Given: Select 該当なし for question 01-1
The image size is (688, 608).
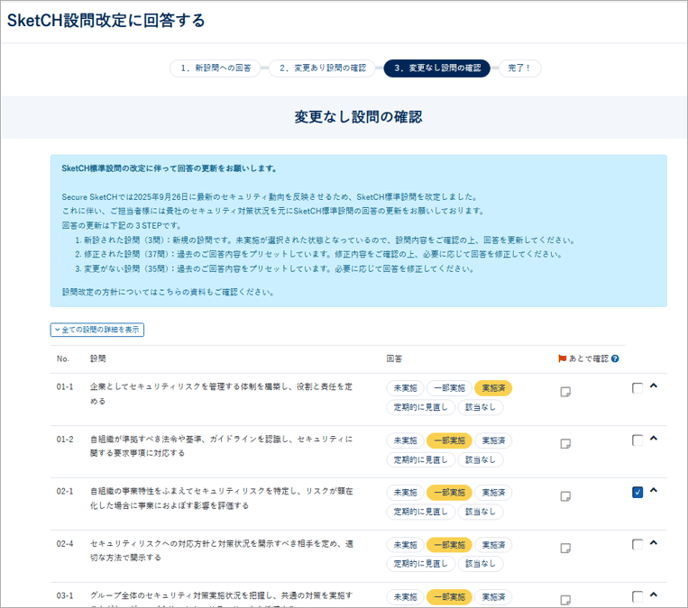Looking at the screenshot, I should coord(480,408).
